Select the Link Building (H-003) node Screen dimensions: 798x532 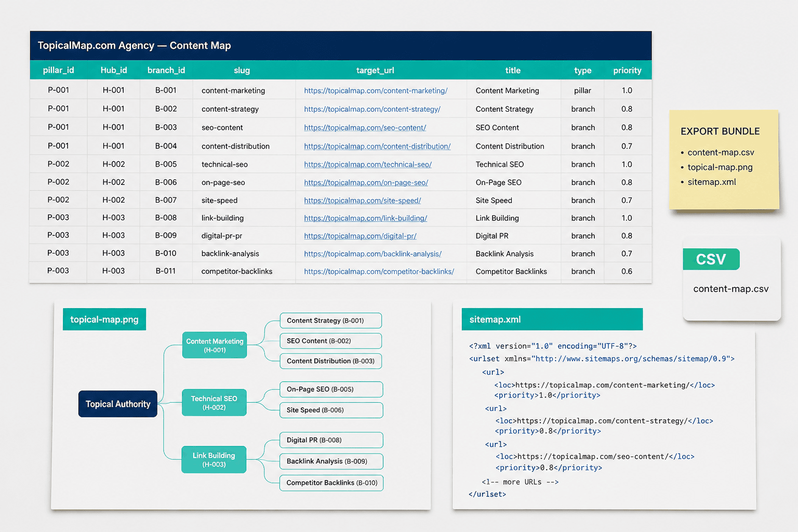click(214, 459)
